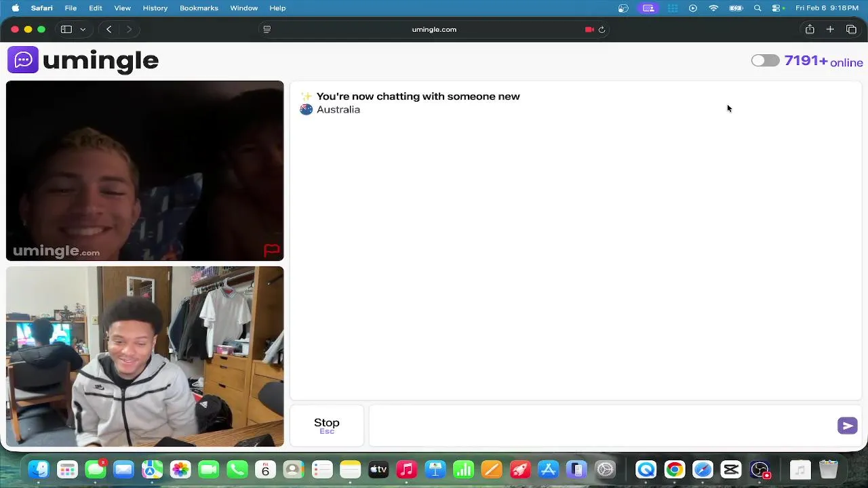Toggle the Safari sidebar
Screen dimensions: 868x488
[66, 29]
